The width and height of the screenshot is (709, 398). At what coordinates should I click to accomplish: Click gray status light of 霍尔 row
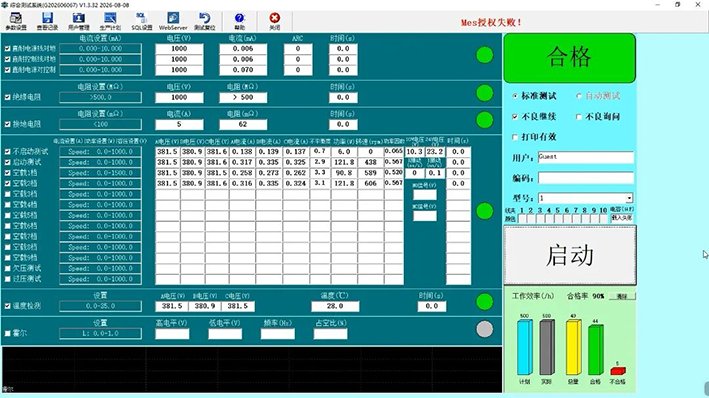click(x=485, y=329)
